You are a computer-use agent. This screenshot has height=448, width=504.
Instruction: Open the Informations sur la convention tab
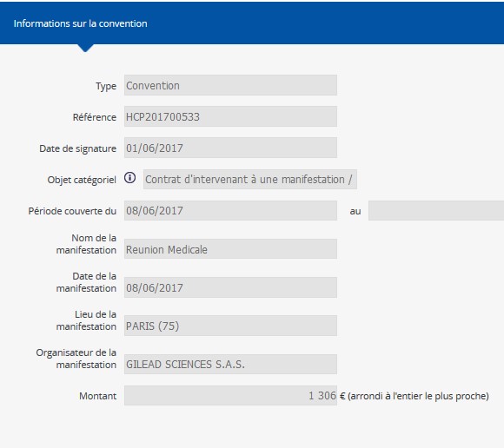click(80, 23)
